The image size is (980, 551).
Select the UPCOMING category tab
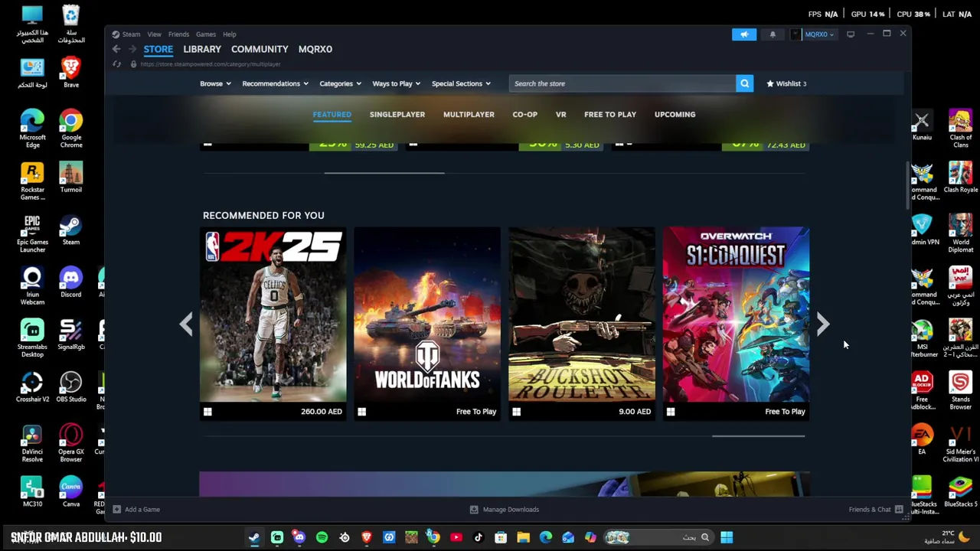pos(675,114)
